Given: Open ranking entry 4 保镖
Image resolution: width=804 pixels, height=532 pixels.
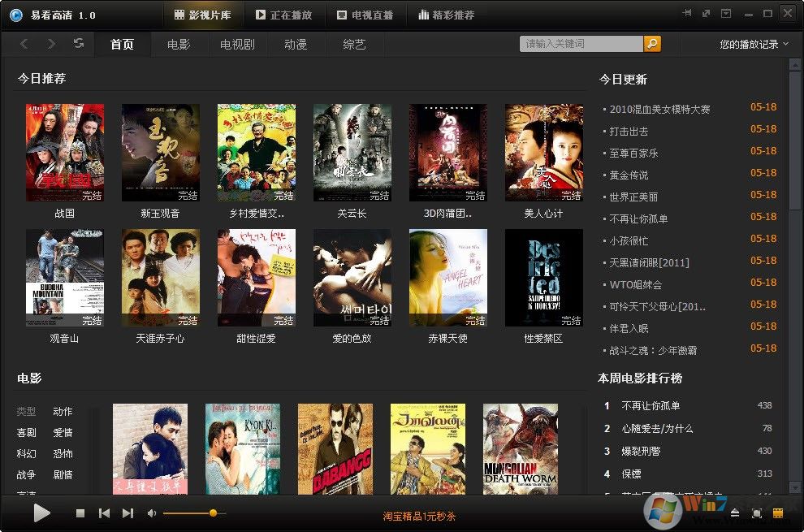Looking at the screenshot, I should [x=631, y=474].
